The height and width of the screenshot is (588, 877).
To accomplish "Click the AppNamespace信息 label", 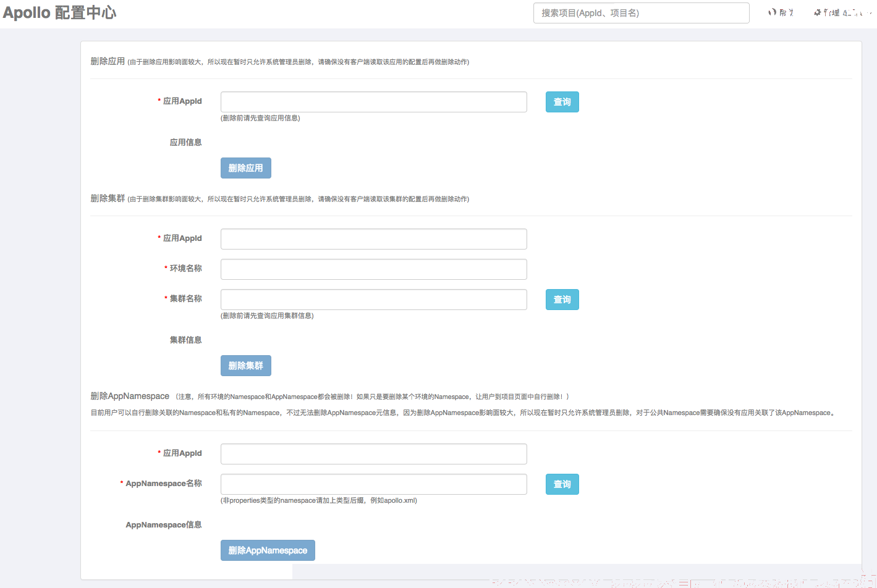I will pyautogui.click(x=164, y=524).
